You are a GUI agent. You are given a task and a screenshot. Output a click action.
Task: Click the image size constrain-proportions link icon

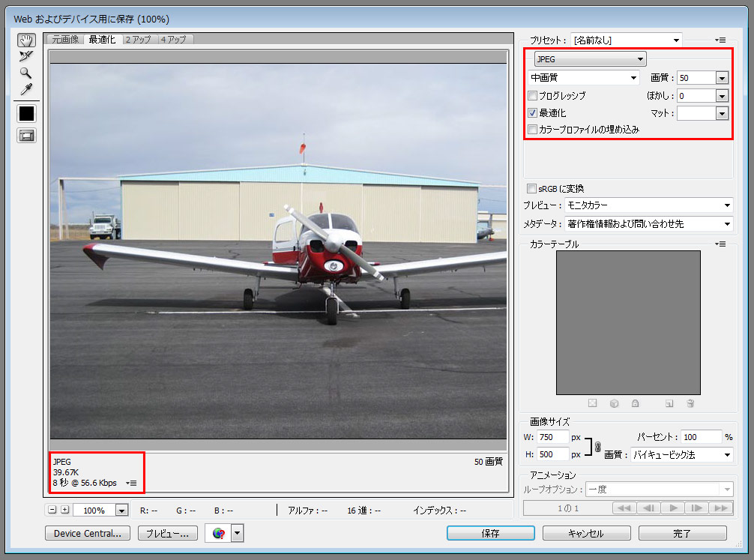[597, 445]
